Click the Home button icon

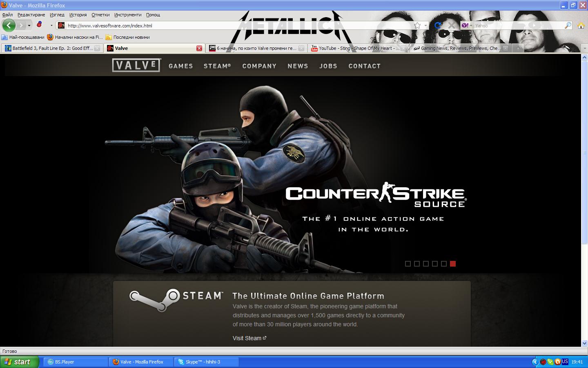coord(581,26)
